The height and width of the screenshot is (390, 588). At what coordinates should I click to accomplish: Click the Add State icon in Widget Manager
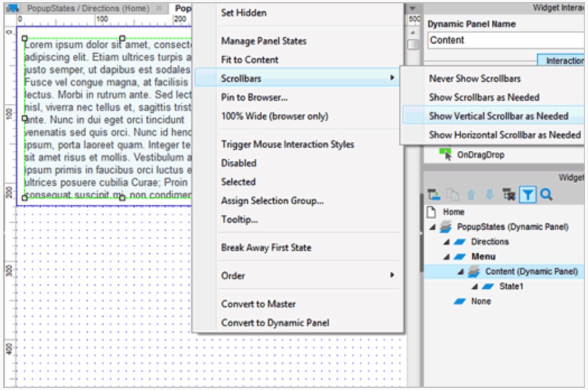(x=434, y=194)
